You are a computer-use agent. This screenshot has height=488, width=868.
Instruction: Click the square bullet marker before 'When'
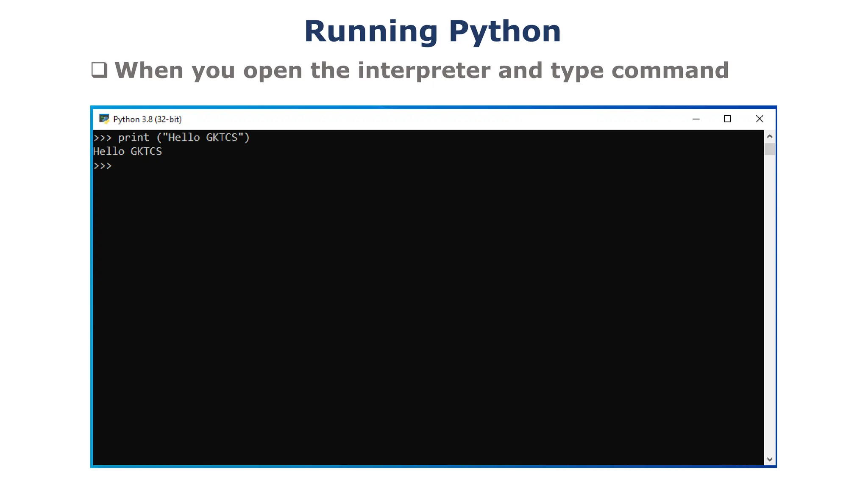(x=100, y=70)
